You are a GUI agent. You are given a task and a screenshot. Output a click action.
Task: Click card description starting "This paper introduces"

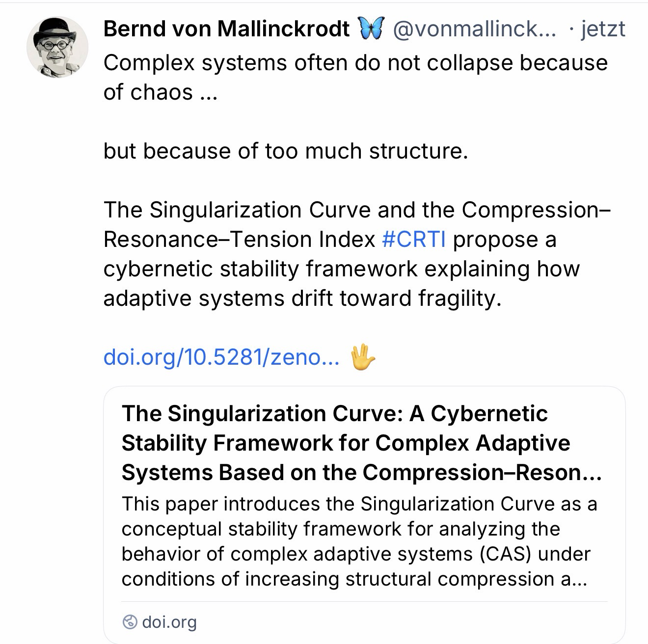click(359, 504)
